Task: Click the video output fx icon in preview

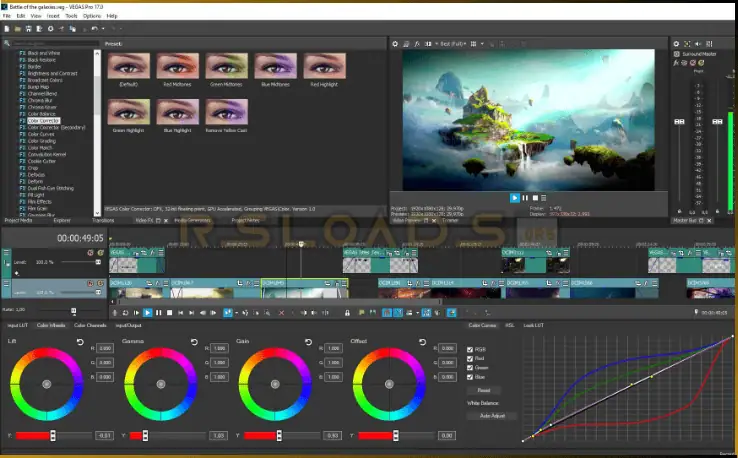Action: point(417,44)
